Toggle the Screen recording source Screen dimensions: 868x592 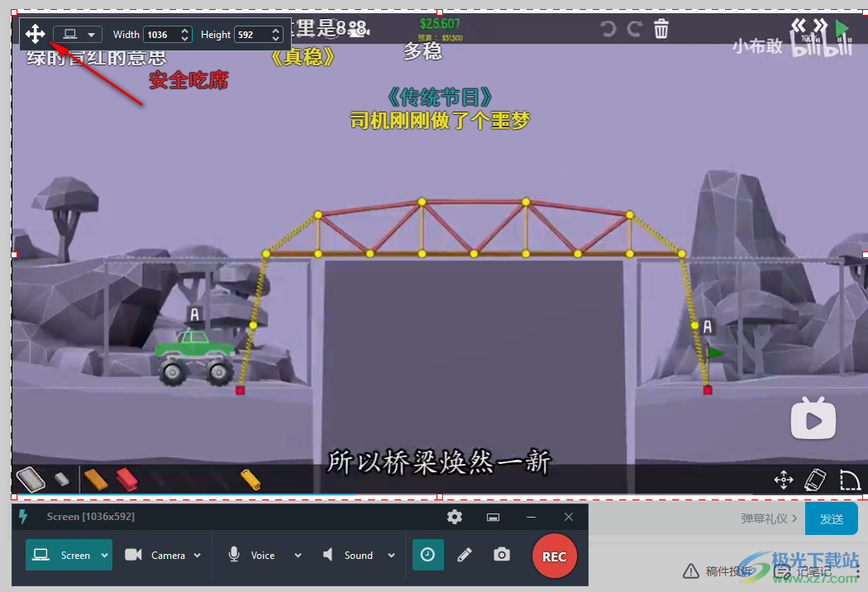tap(61, 555)
